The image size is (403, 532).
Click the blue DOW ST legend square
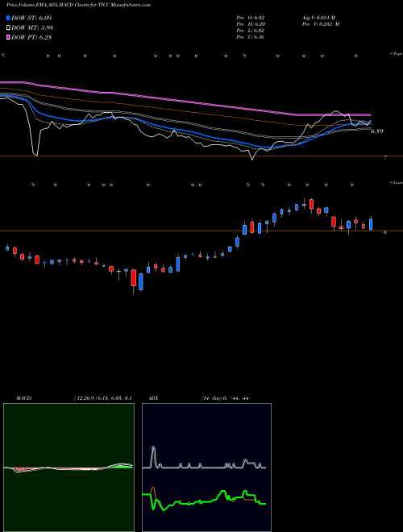8,18
